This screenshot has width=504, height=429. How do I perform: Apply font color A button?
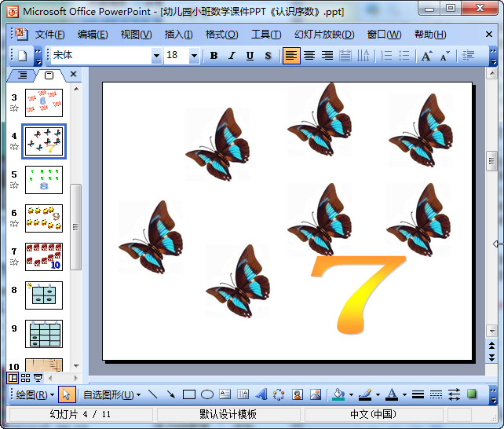point(392,394)
